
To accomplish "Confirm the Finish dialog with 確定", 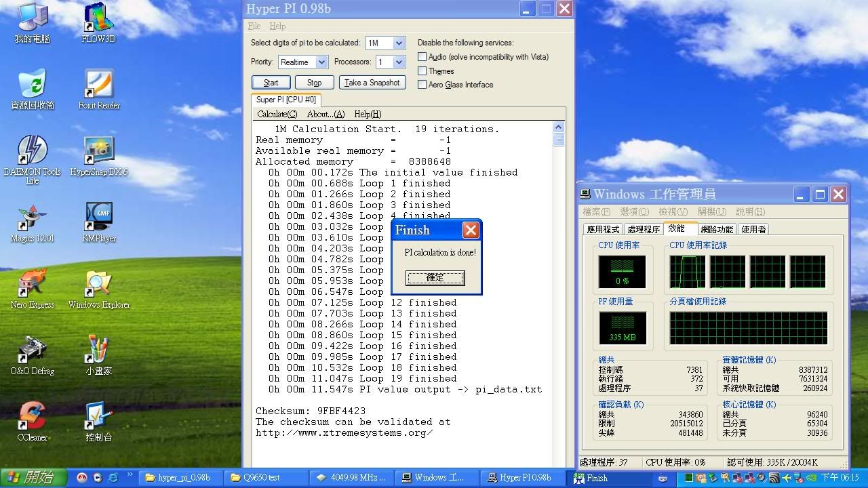I will coord(435,278).
